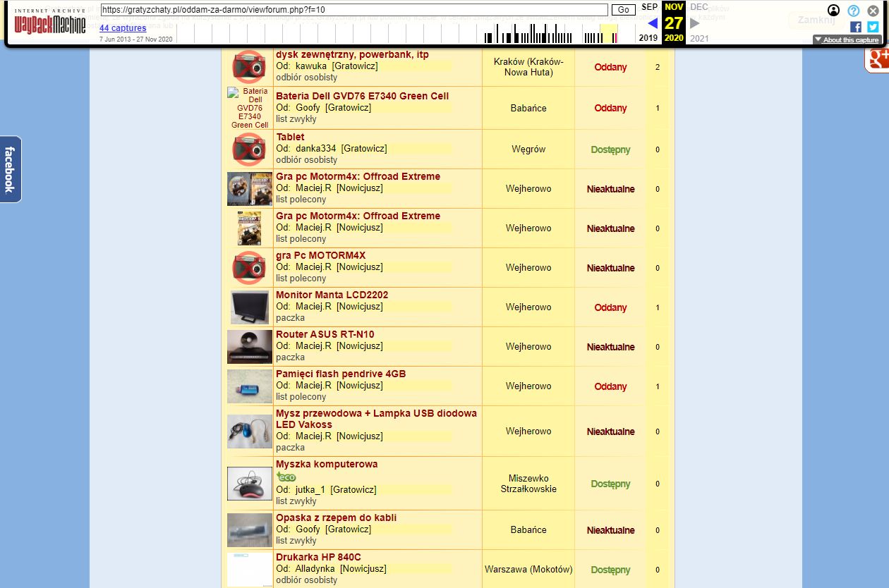Click location Kraków (Kraków-Nowa Huta)
The height and width of the screenshot is (588, 889).
tap(528, 67)
